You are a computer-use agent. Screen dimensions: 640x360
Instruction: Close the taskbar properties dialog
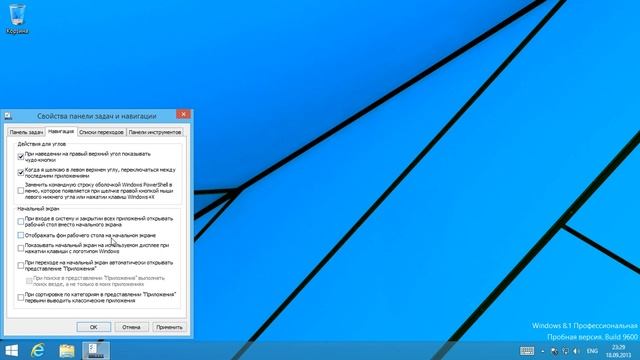(183, 114)
